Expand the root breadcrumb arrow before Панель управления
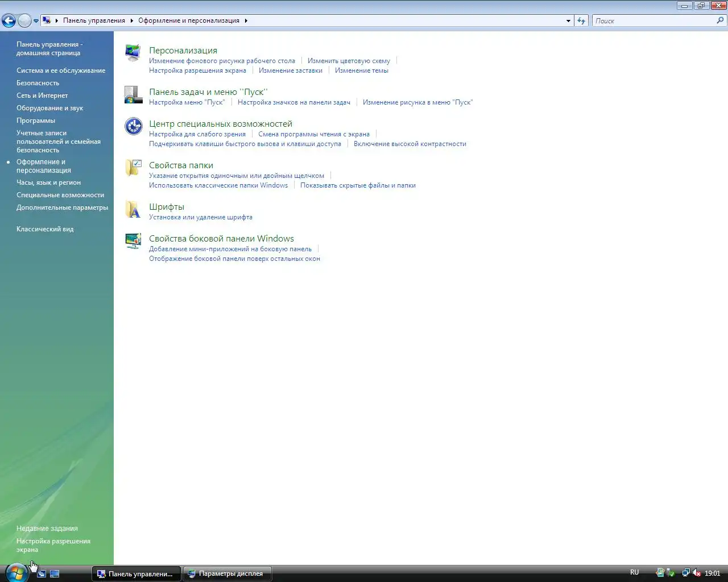The height and width of the screenshot is (582, 728). (x=57, y=20)
